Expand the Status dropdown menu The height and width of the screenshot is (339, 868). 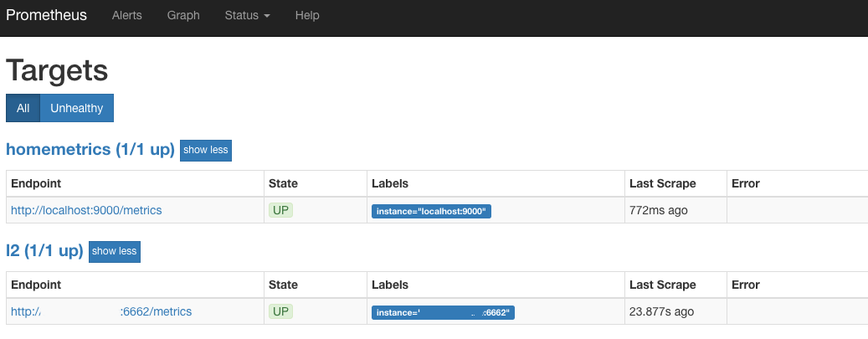[247, 15]
